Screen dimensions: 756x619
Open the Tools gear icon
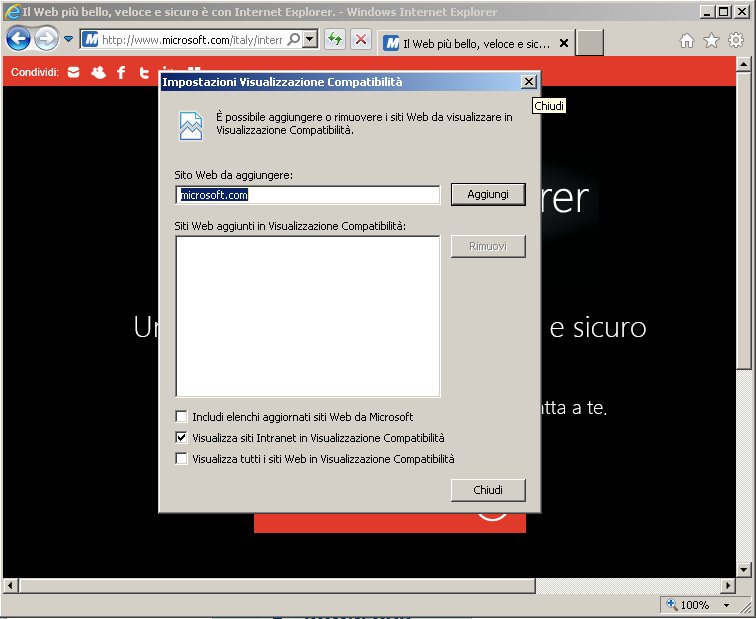coord(736,41)
